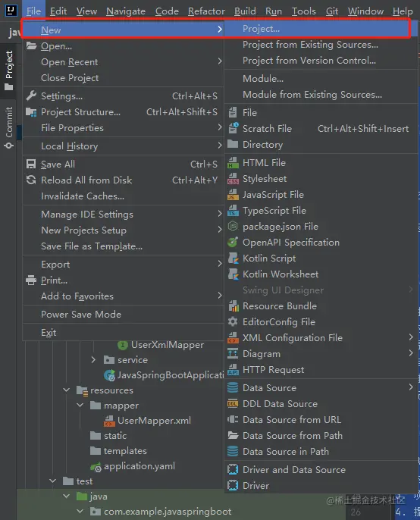
Task: Click the Reload All from Disk icon
Action: tap(31, 180)
